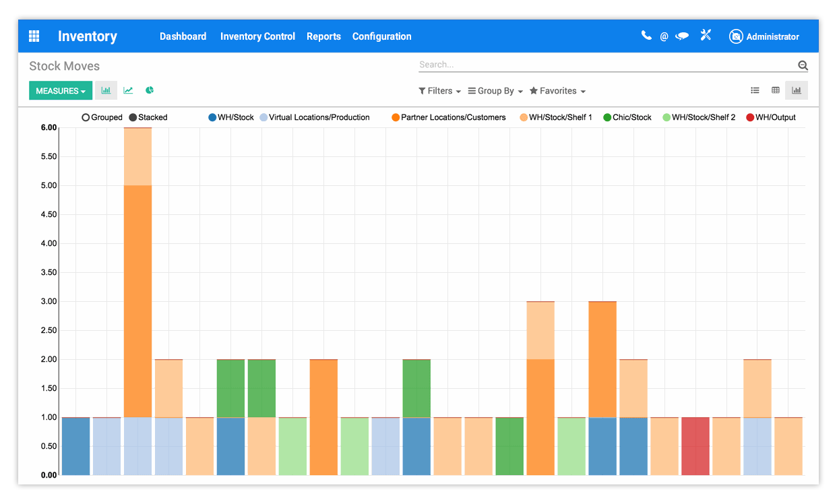Select the Grouped chart option
This screenshot has width=837, height=504.
pyautogui.click(x=86, y=117)
